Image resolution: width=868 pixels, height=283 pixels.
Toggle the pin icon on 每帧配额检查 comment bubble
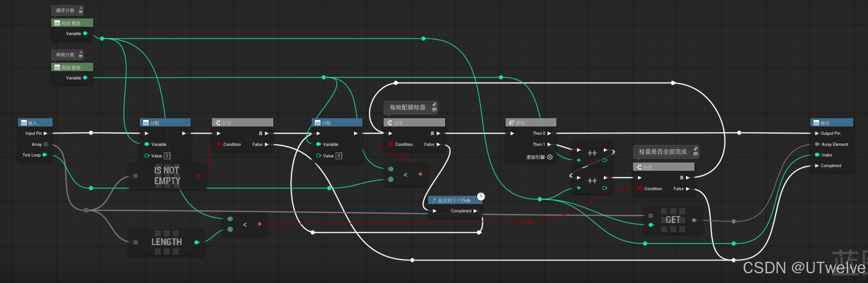[434, 104]
